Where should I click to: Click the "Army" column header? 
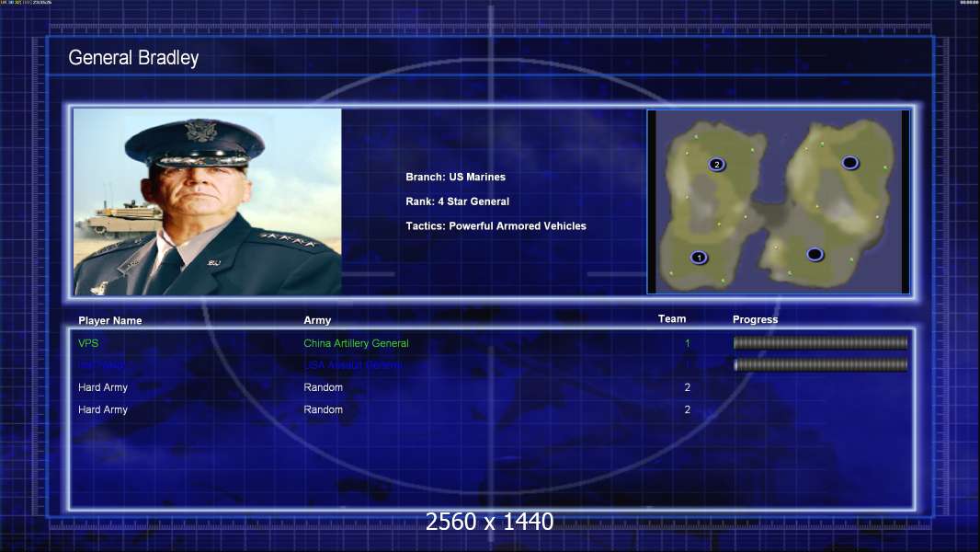pyautogui.click(x=317, y=320)
